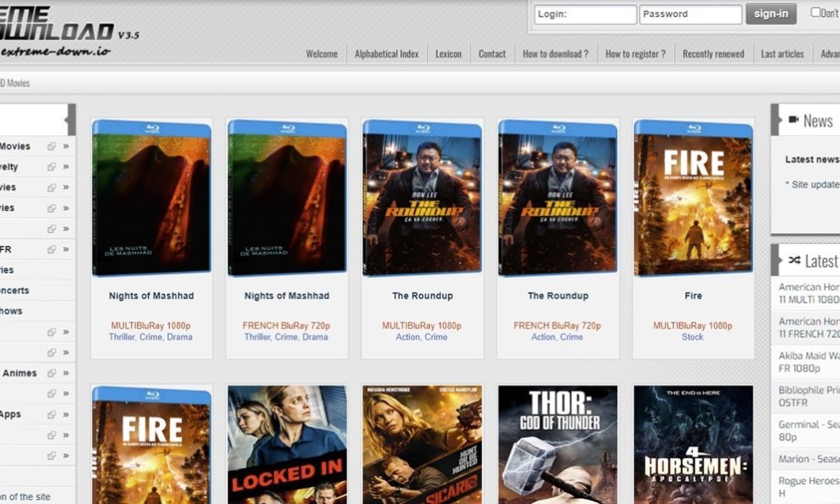Open How to register ? page

(x=635, y=54)
